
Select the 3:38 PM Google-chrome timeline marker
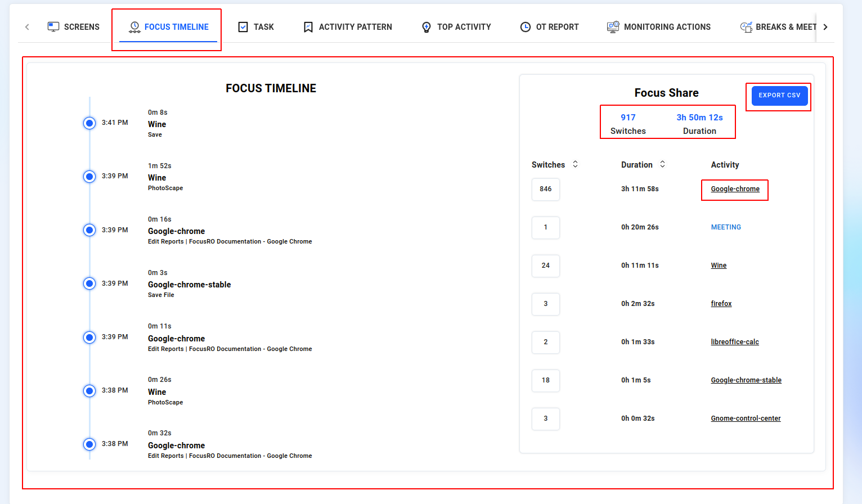click(89, 444)
